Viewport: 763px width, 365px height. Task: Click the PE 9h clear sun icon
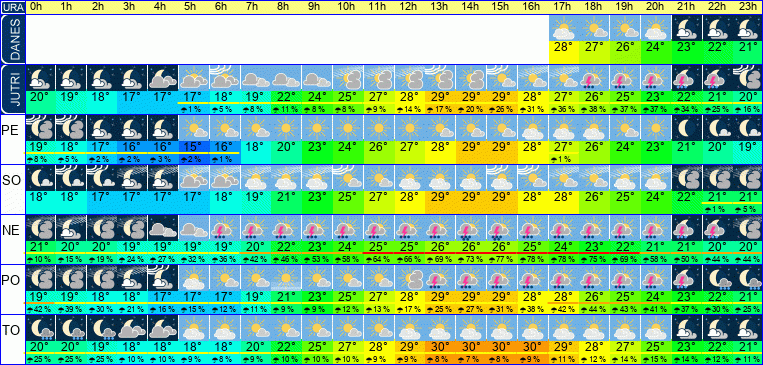coord(318,128)
